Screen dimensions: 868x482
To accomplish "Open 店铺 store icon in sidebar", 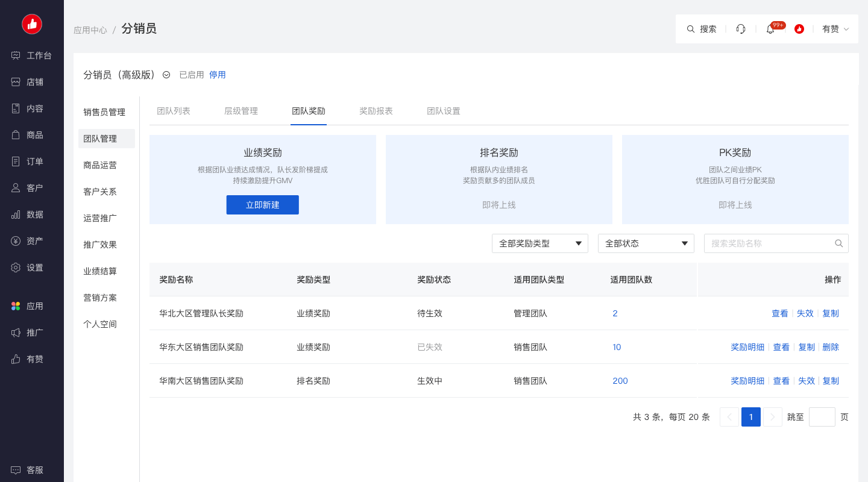I will pyautogui.click(x=16, y=82).
